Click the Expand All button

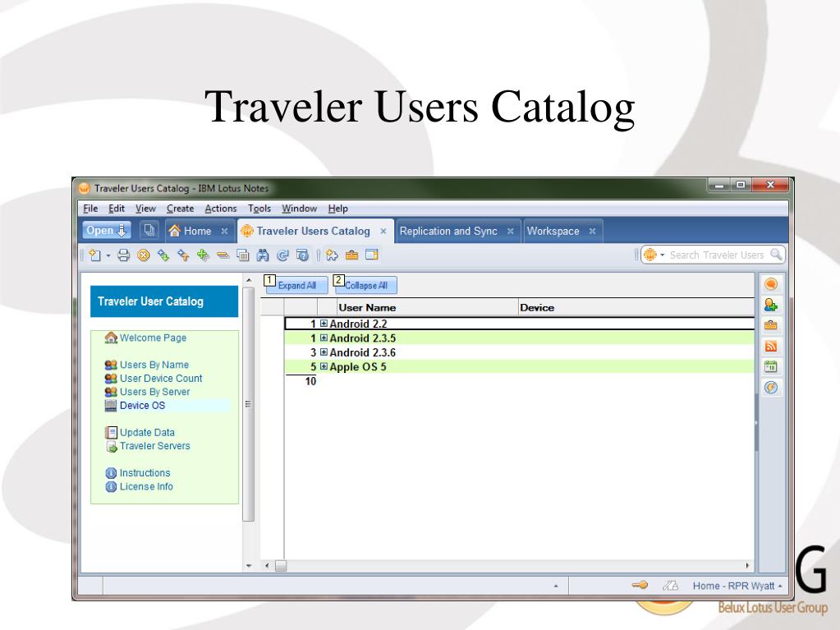[296, 286]
